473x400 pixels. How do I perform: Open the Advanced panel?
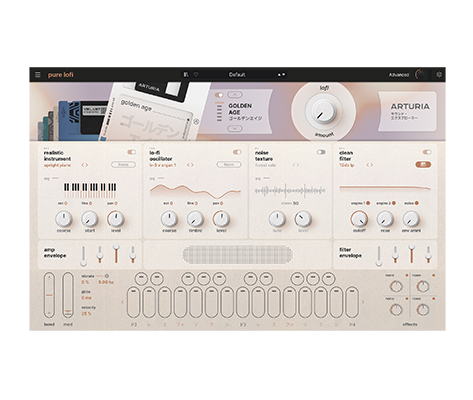click(x=399, y=75)
